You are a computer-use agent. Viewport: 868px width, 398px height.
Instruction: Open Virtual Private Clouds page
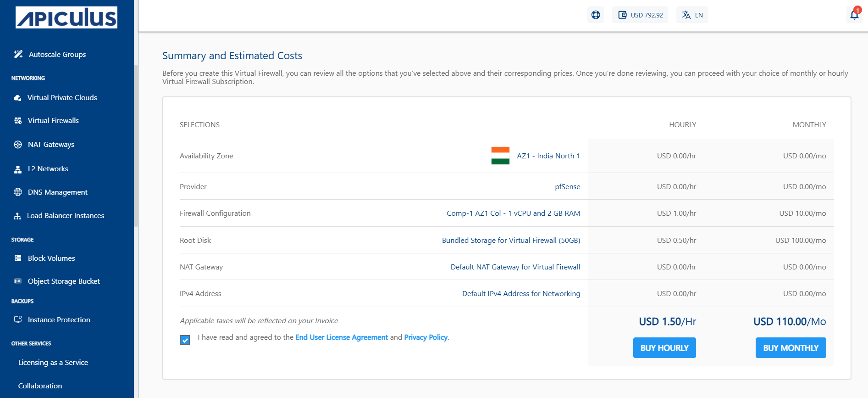point(62,98)
